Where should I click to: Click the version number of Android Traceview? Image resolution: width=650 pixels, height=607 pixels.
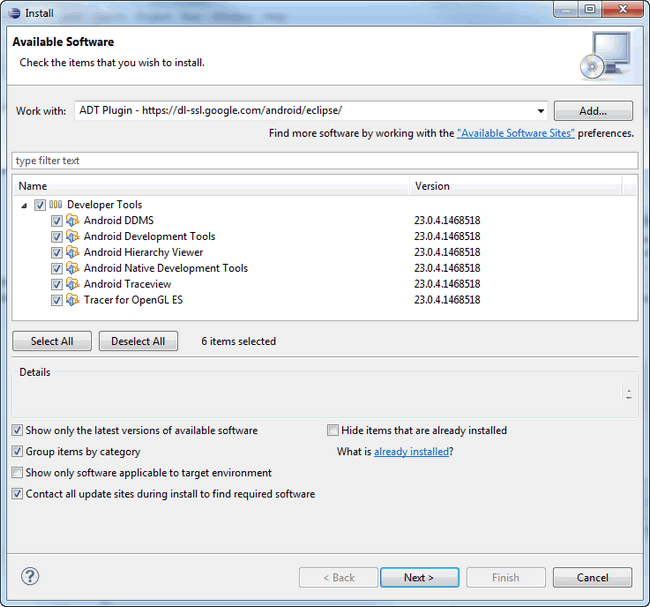[447, 284]
